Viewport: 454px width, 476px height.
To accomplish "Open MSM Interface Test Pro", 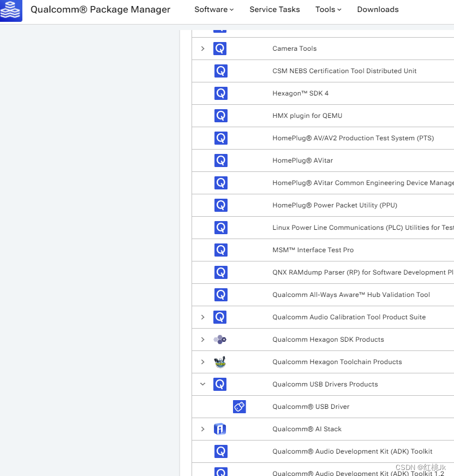I will (313, 250).
